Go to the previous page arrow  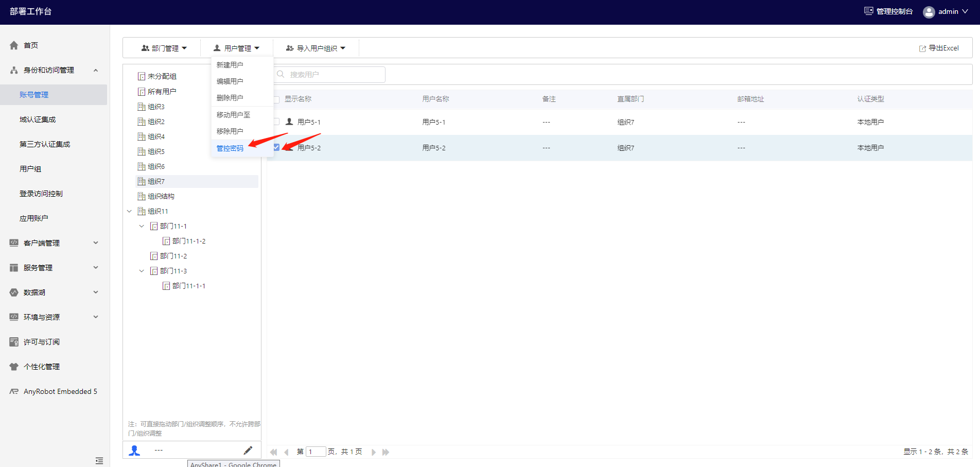286,452
